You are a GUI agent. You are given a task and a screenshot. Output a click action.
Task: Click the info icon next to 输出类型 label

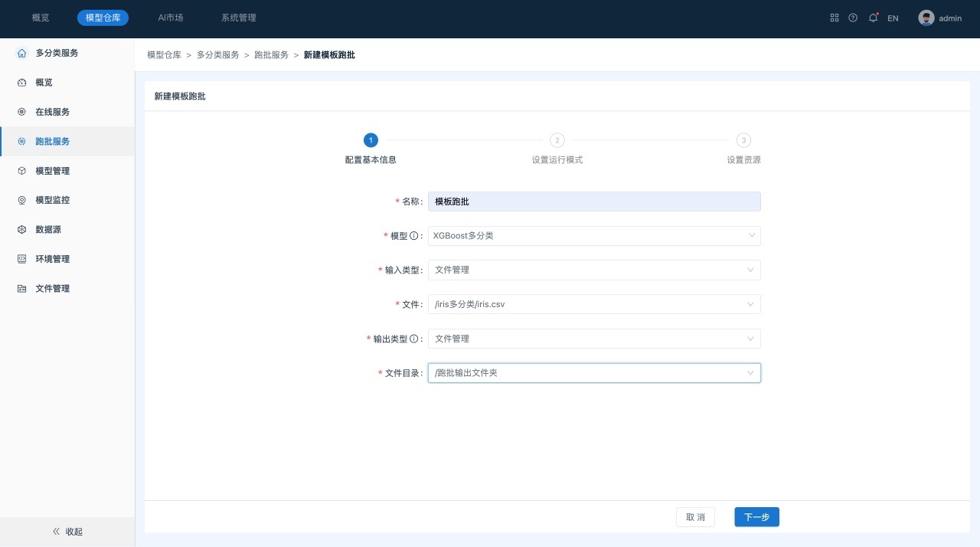(x=414, y=339)
